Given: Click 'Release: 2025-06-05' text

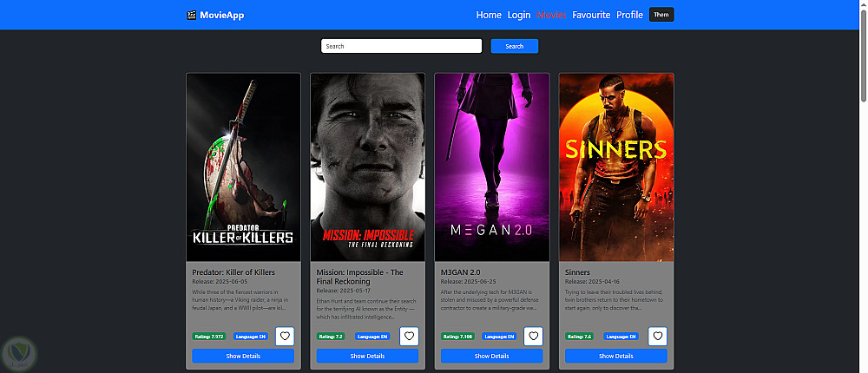Looking at the screenshot, I should [x=220, y=281].
